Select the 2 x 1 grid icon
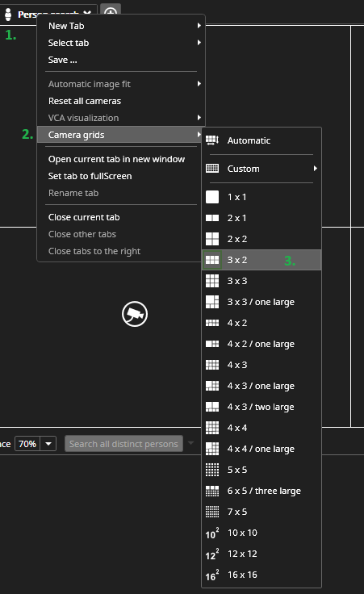 [x=212, y=218]
